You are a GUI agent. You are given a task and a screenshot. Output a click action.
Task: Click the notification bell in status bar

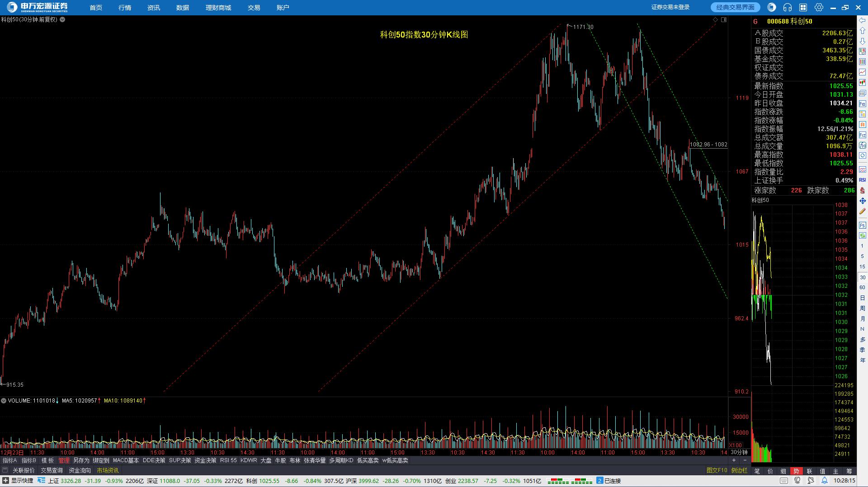825,481
